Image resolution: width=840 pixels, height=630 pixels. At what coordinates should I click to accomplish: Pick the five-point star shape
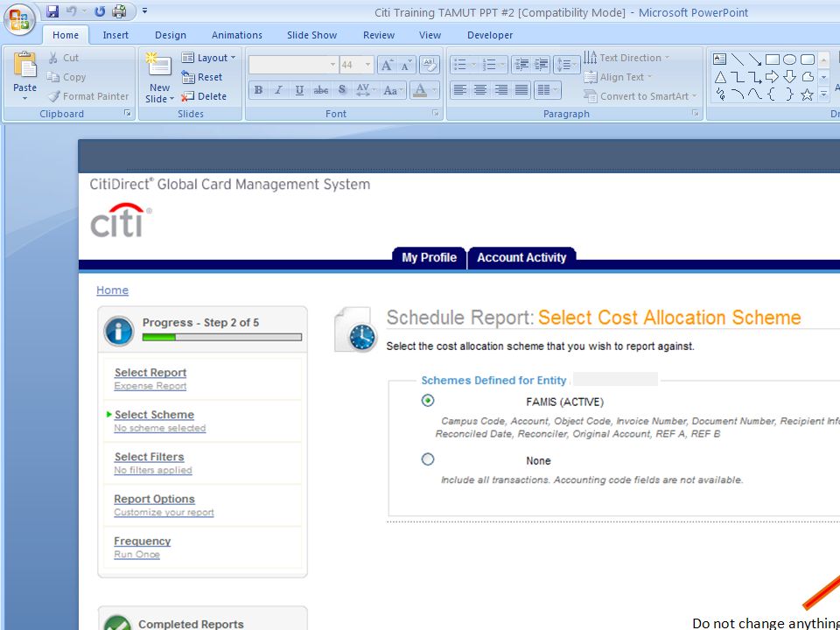coord(808,94)
